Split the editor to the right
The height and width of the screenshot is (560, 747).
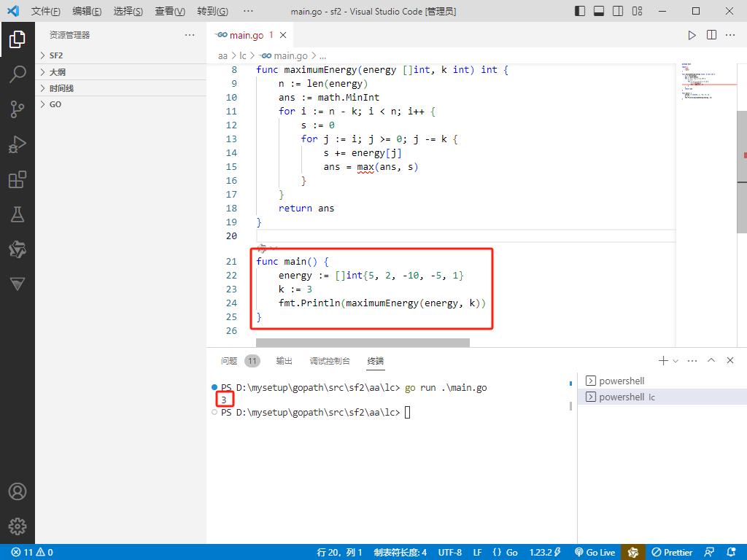tap(711, 35)
